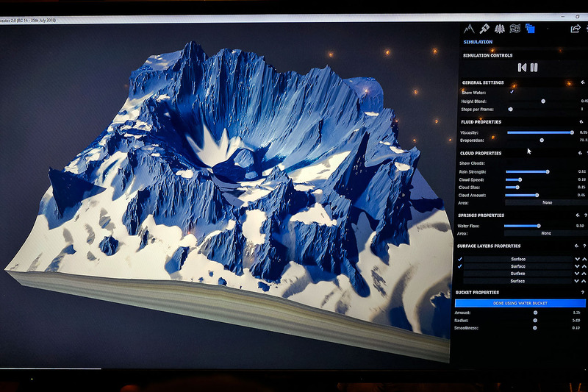Click the export share icon

[x=576, y=29]
